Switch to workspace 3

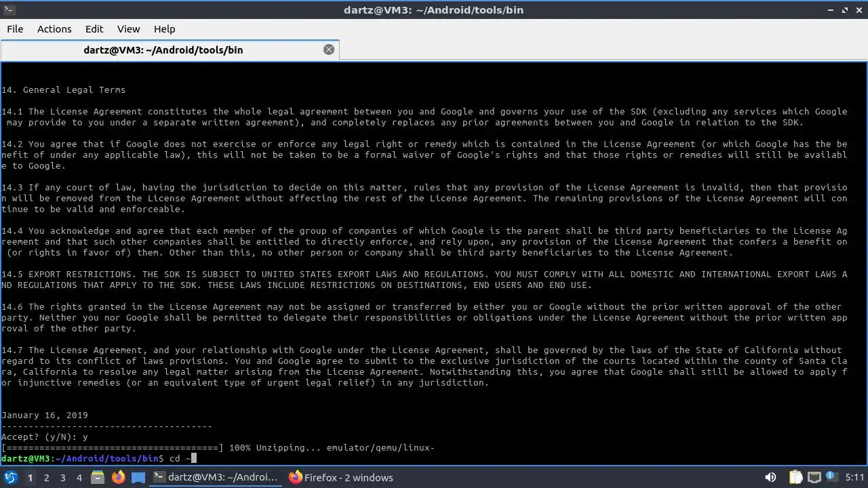pyautogui.click(x=62, y=478)
